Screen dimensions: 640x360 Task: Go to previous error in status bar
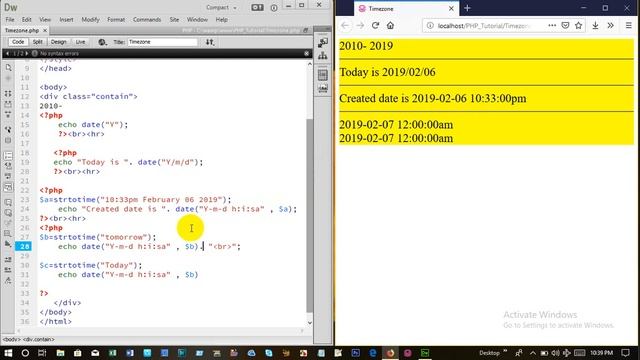[7, 53]
